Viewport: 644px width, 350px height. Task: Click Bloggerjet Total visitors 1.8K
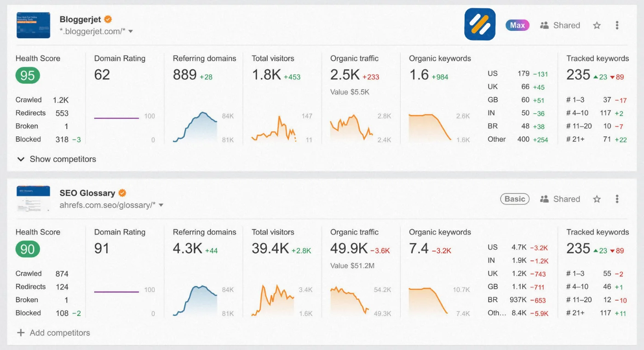tap(266, 75)
